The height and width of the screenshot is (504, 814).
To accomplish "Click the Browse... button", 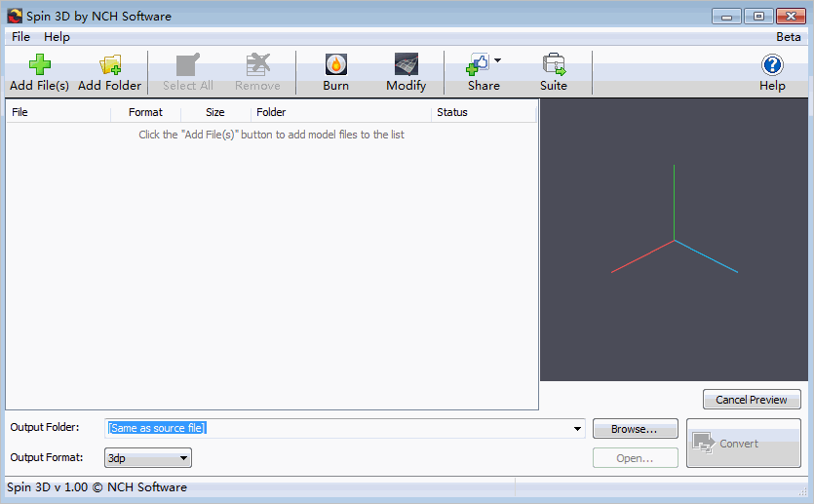I will 636,429.
